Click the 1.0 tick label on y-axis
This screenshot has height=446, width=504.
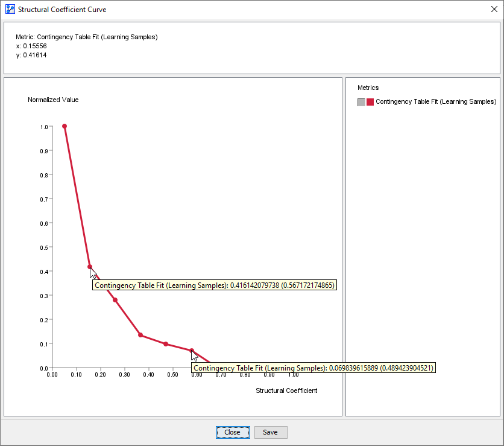point(44,127)
